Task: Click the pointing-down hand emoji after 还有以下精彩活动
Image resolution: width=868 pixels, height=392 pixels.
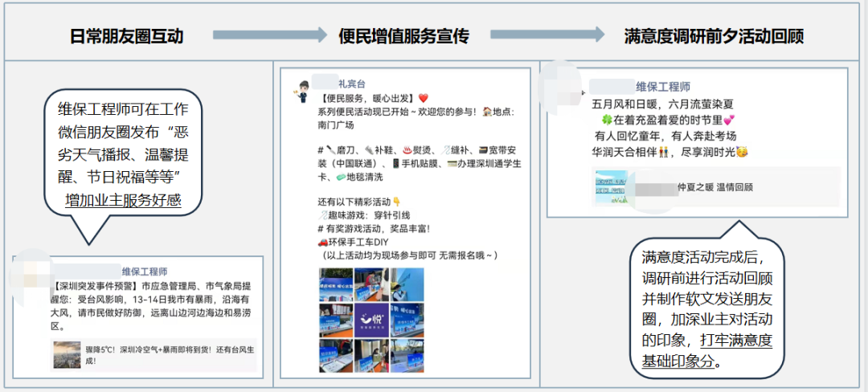Action: 396,202
